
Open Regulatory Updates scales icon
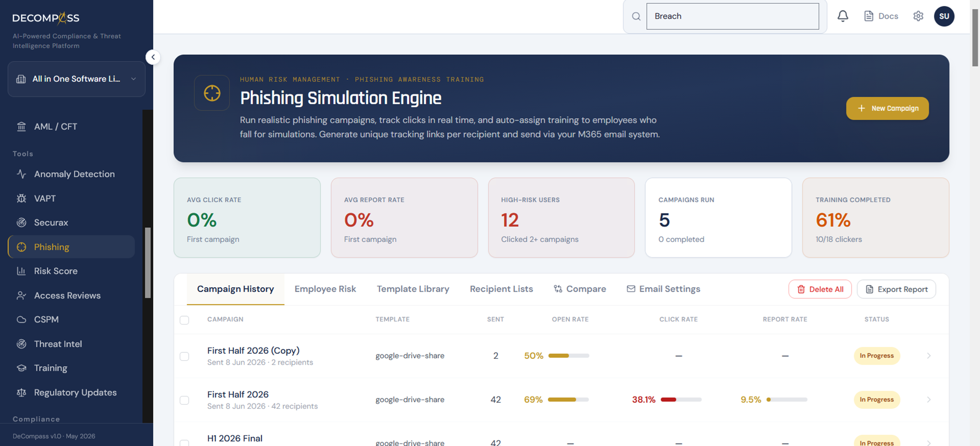tap(21, 393)
